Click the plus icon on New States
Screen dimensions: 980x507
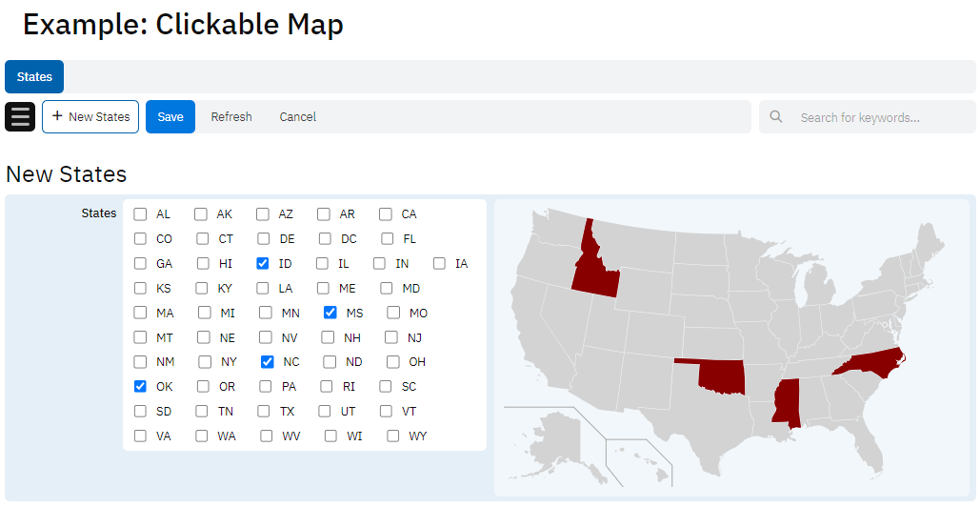point(57,116)
